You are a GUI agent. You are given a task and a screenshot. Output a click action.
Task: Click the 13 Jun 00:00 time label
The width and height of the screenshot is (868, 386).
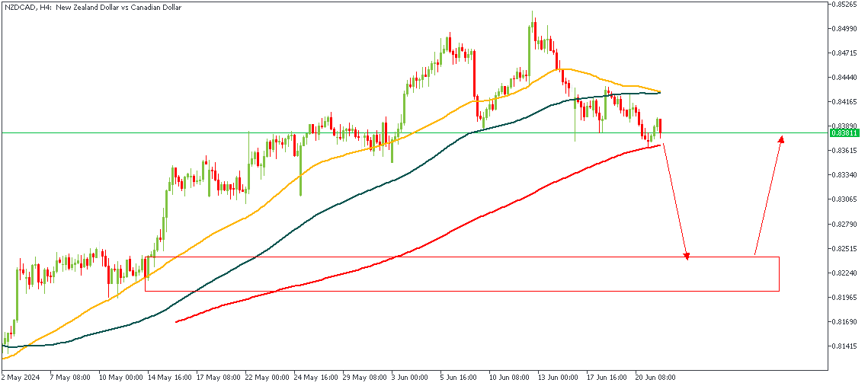559,378
